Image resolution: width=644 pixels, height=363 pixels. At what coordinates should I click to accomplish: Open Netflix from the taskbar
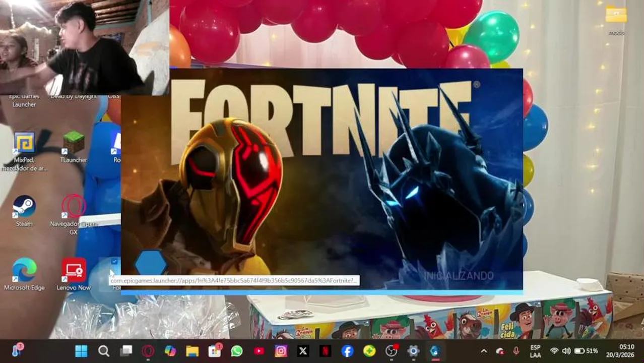click(325, 351)
